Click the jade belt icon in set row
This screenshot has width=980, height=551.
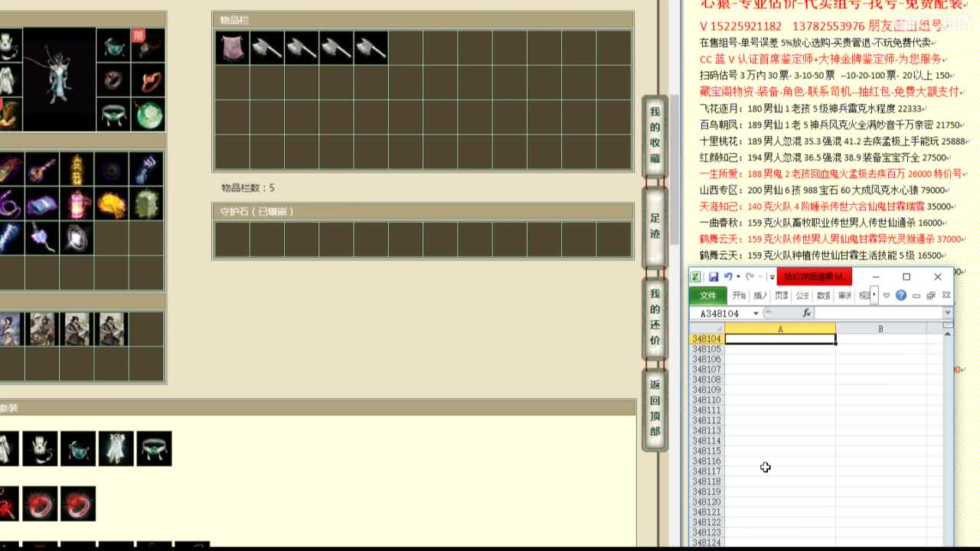155,448
